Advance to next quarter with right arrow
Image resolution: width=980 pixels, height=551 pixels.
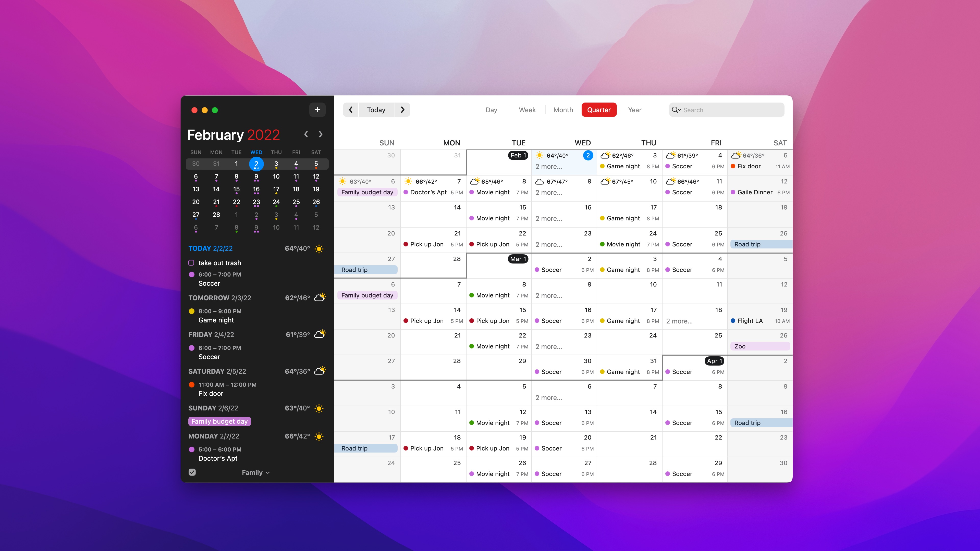tap(402, 110)
